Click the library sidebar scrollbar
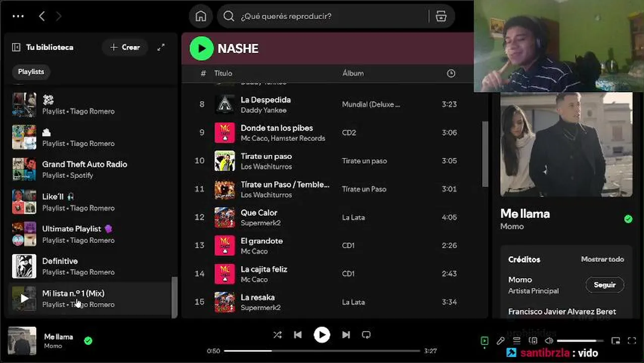Screen dimensions: 644x363 (x=174, y=297)
